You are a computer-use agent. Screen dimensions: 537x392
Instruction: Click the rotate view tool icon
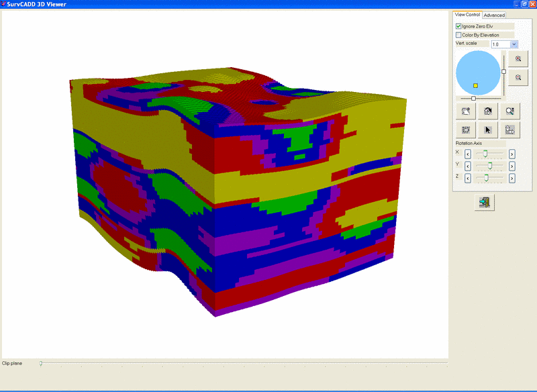[x=487, y=111]
